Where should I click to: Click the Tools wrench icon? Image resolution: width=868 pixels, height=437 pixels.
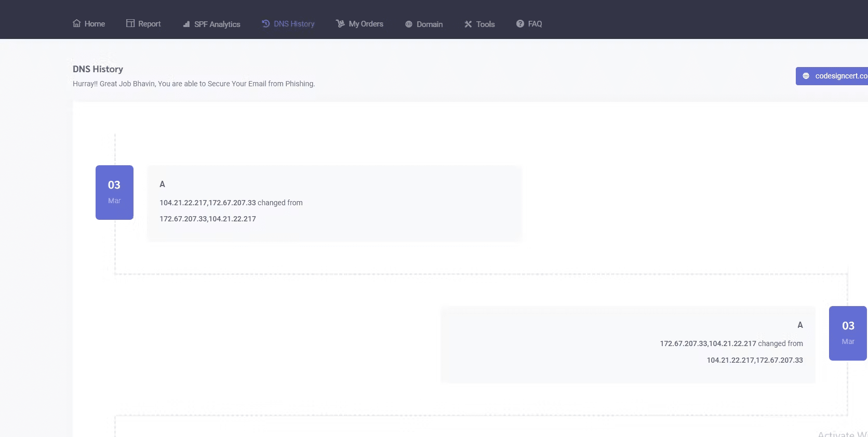pyautogui.click(x=468, y=24)
